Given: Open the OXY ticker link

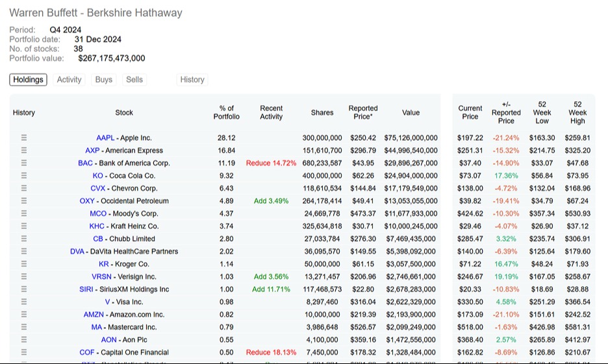Looking at the screenshot, I should coord(87,201).
